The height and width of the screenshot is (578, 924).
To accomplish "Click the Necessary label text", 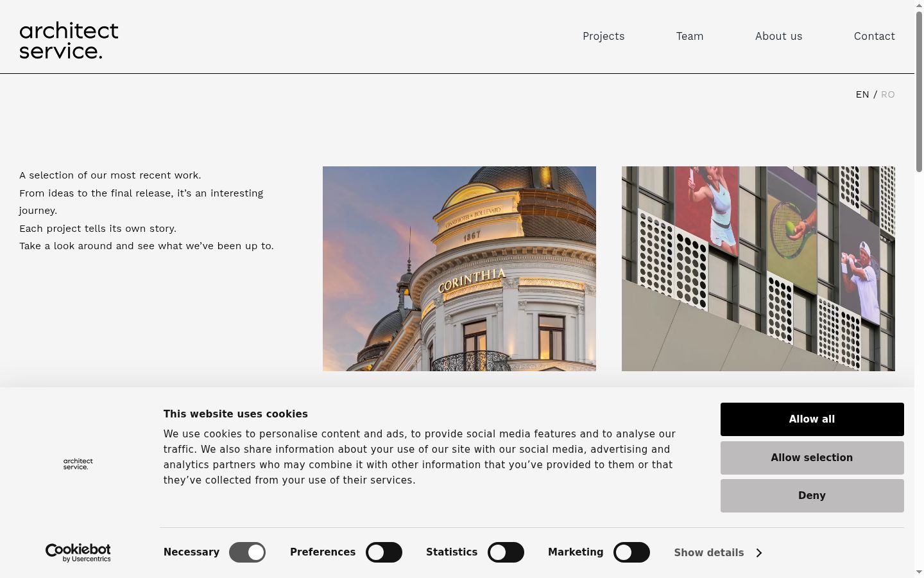I will pos(191,552).
